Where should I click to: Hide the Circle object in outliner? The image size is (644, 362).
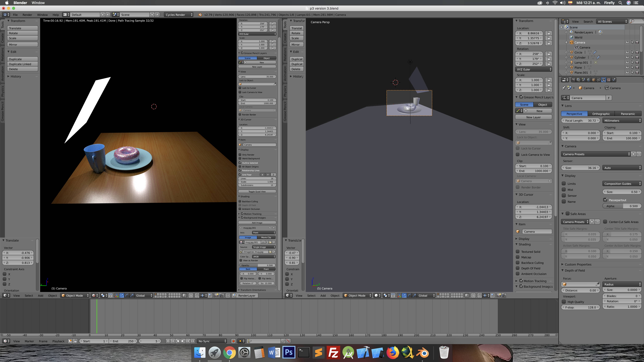tap(627, 52)
